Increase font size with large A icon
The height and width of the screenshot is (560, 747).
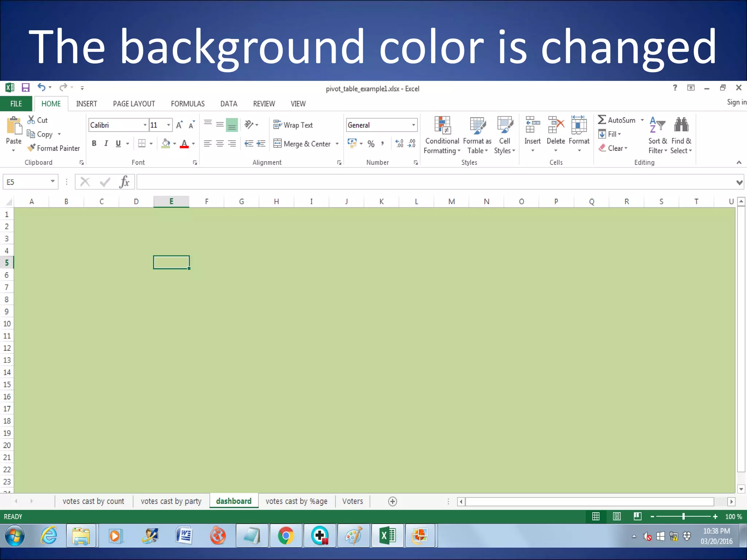[179, 125]
